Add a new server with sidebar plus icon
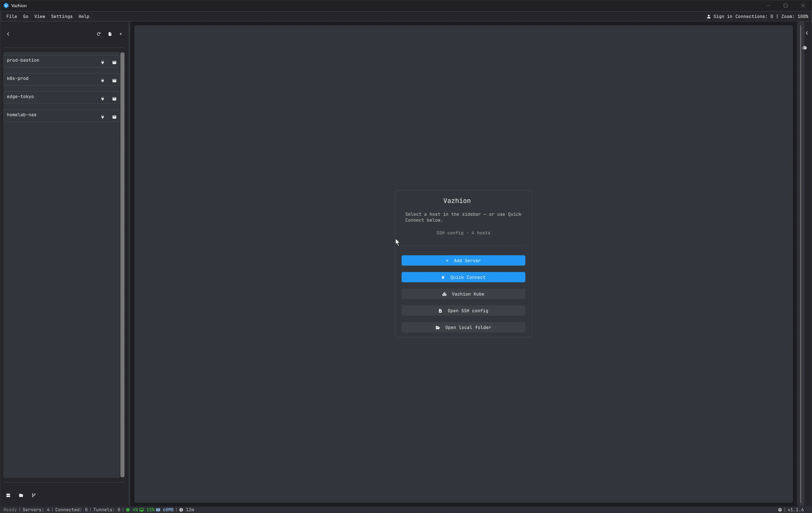 (121, 34)
